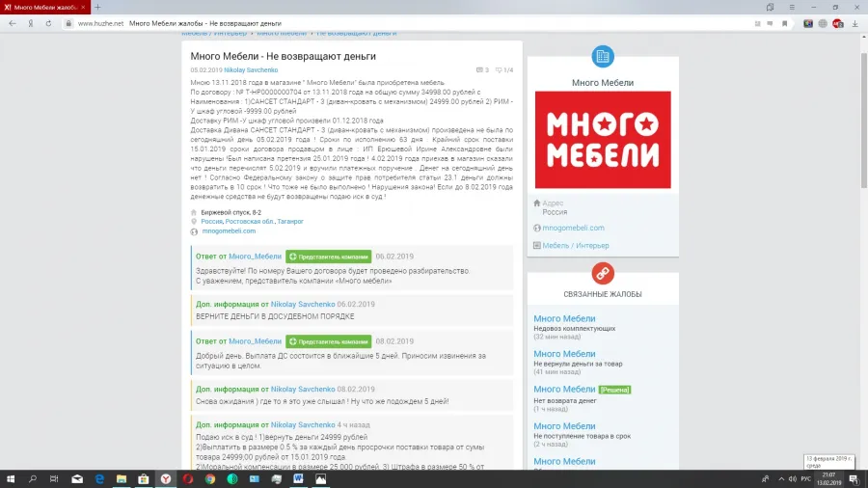Screen dimensions: 868x488
Task: Open Много_Мебели profile in 08.02.2019 reply
Action: (x=256, y=341)
